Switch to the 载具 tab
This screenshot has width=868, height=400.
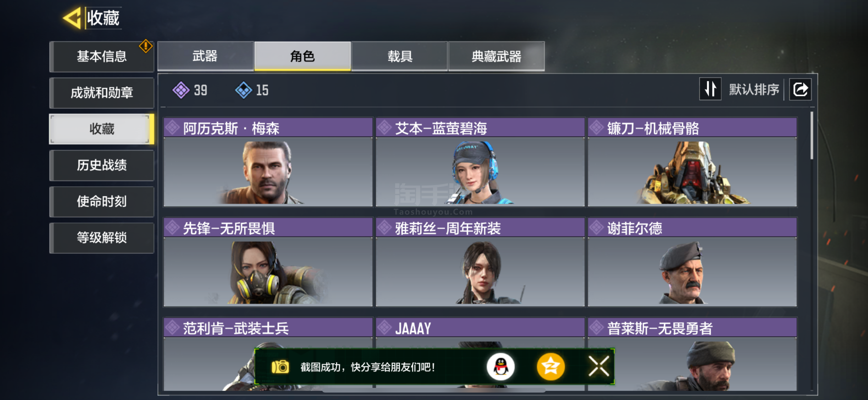tap(399, 56)
